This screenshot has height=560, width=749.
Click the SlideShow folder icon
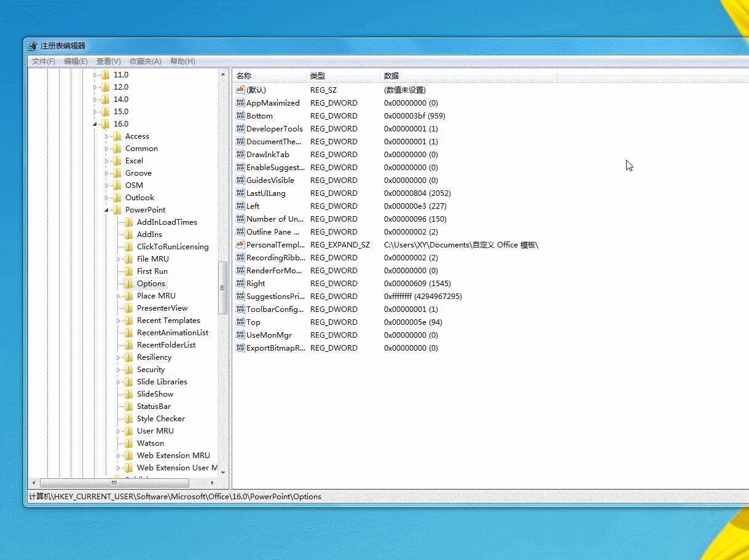pyautogui.click(x=129, y=394)
